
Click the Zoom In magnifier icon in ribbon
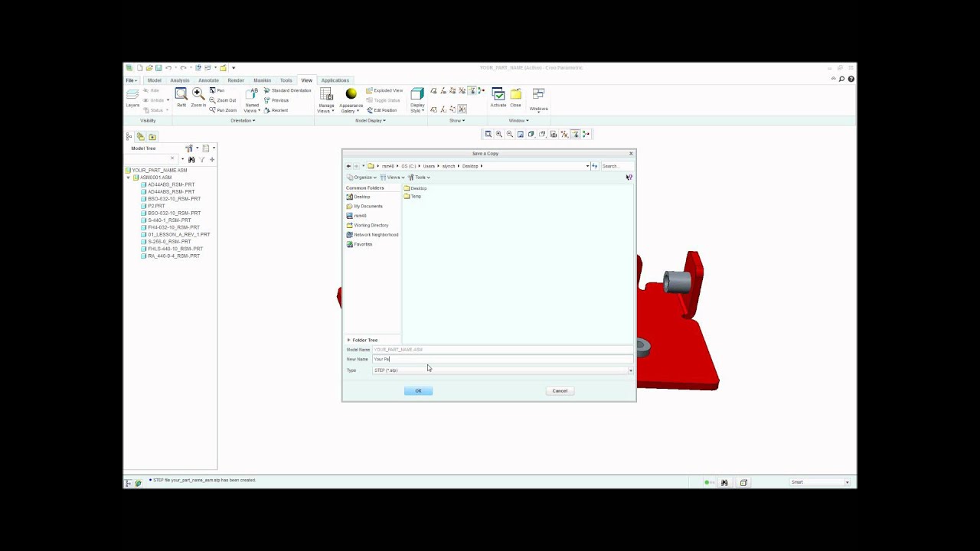point(198,94)
